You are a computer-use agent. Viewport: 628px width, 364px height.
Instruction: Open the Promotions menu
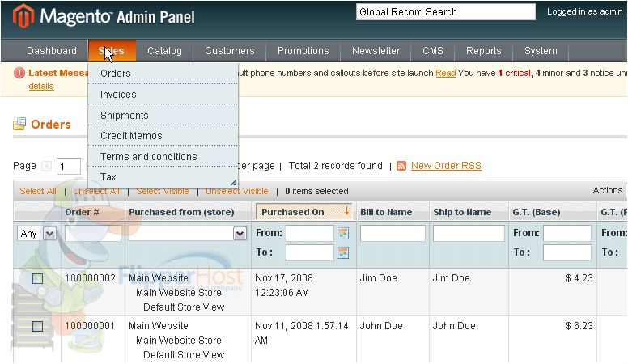(303, 51)
